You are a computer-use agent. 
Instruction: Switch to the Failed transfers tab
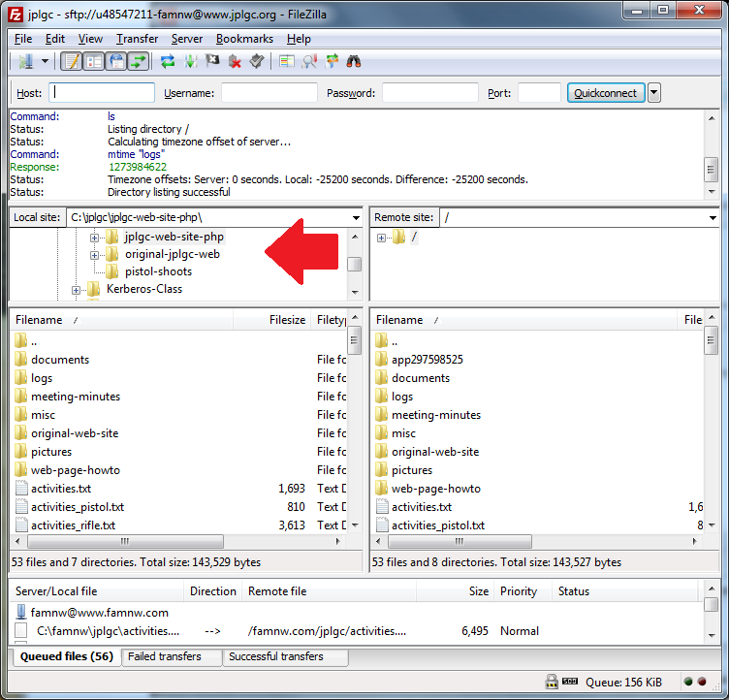(x=165, y=656)
